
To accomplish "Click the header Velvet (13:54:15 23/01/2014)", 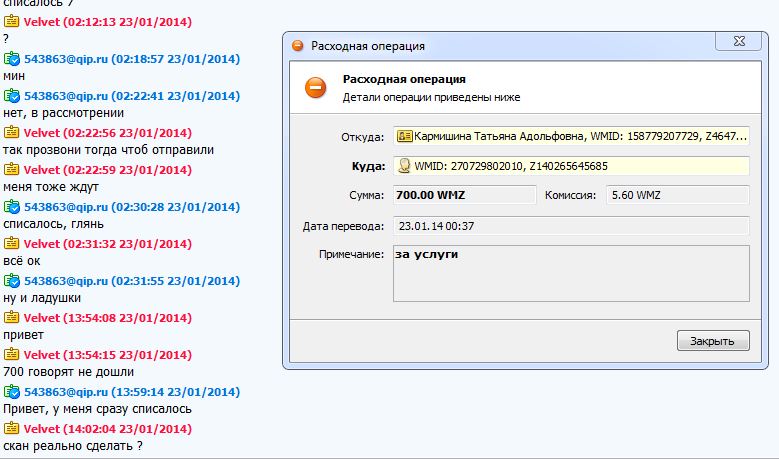I will 108,355.
